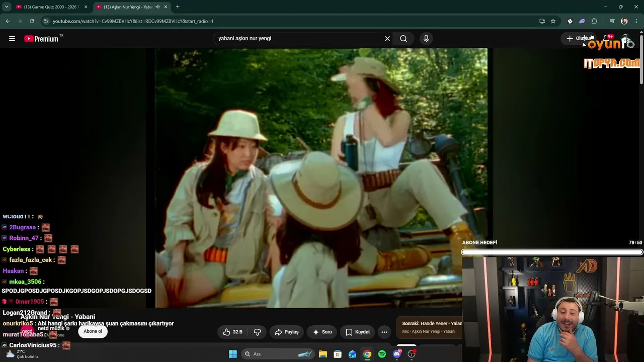Expand the tab search dropdown

pyautogui.click(x=7, y=7)
